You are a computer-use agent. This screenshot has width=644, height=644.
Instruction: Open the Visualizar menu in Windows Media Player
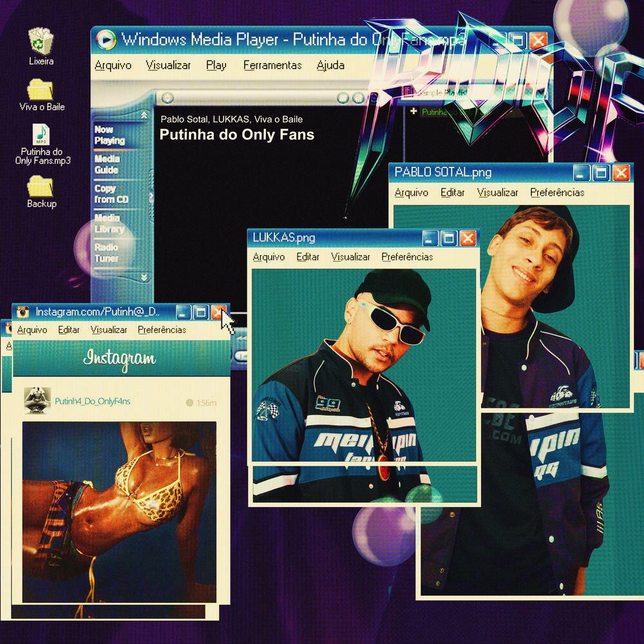(x=168, y=65)
